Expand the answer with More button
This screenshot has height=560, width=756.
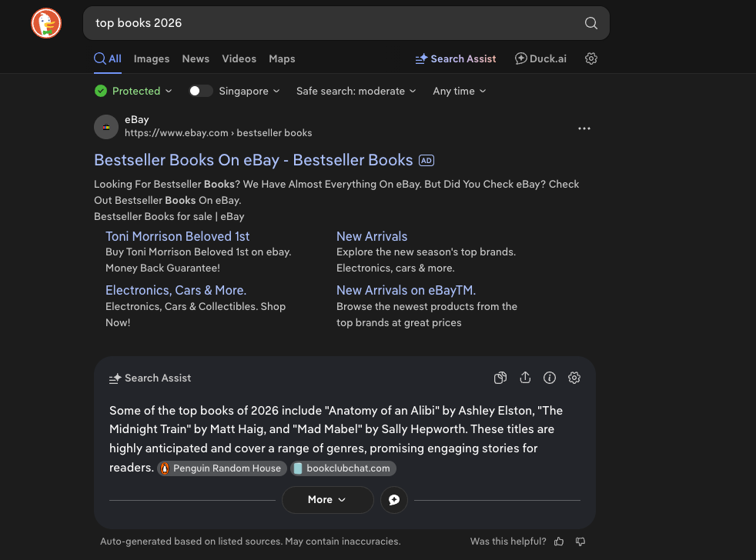327,500
